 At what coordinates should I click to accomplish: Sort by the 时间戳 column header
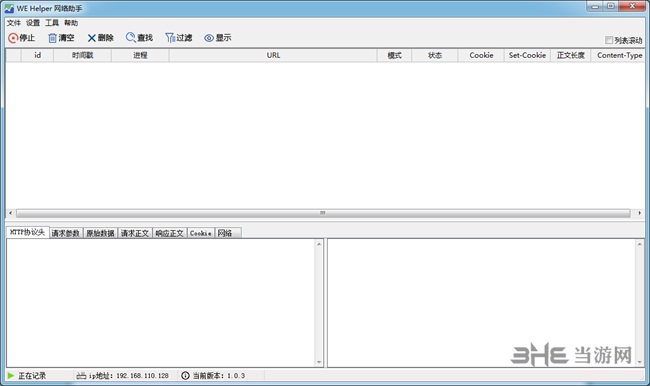(x=82, y=55)
